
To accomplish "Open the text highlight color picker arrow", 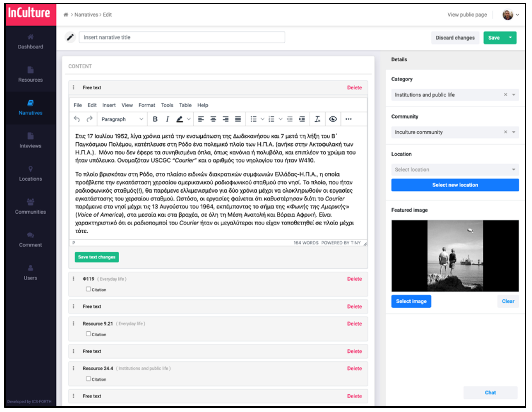I will pos(189,119).
